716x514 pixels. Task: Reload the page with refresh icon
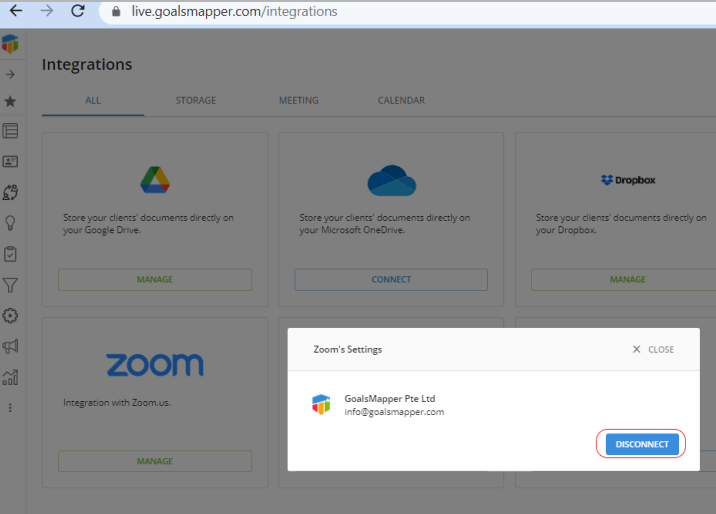click(78, 11)
